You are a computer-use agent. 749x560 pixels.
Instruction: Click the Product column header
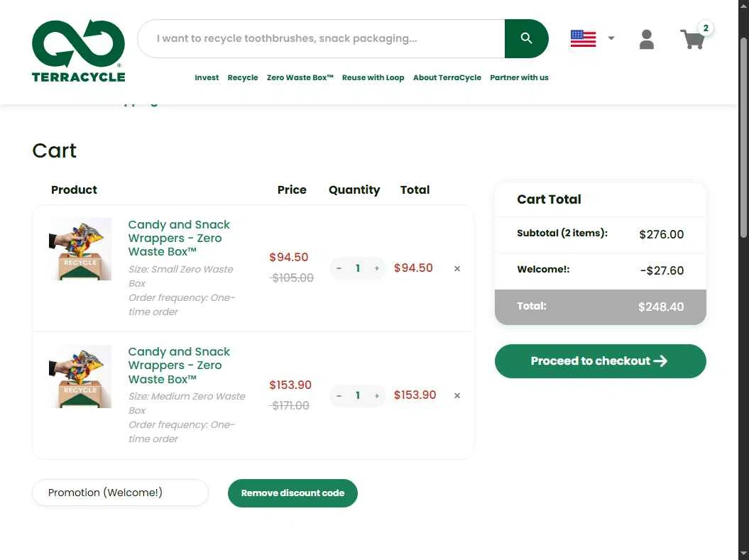74,190
